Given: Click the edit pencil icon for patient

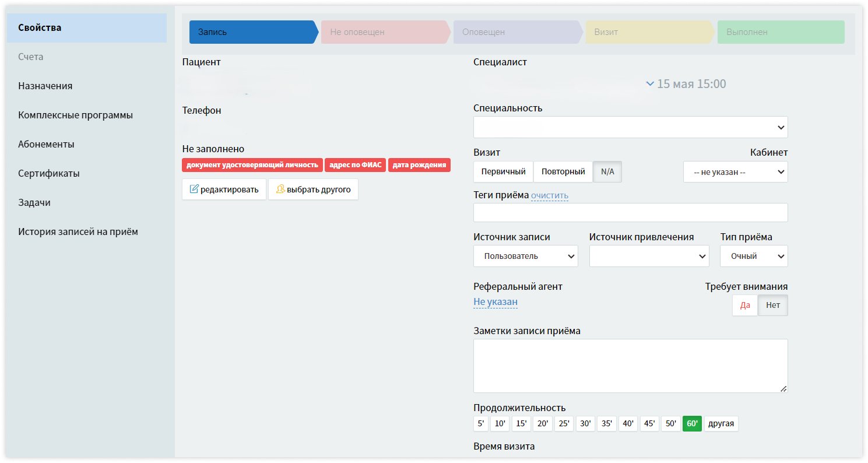Looking at the screenshot, I should (x=194, y=190).
